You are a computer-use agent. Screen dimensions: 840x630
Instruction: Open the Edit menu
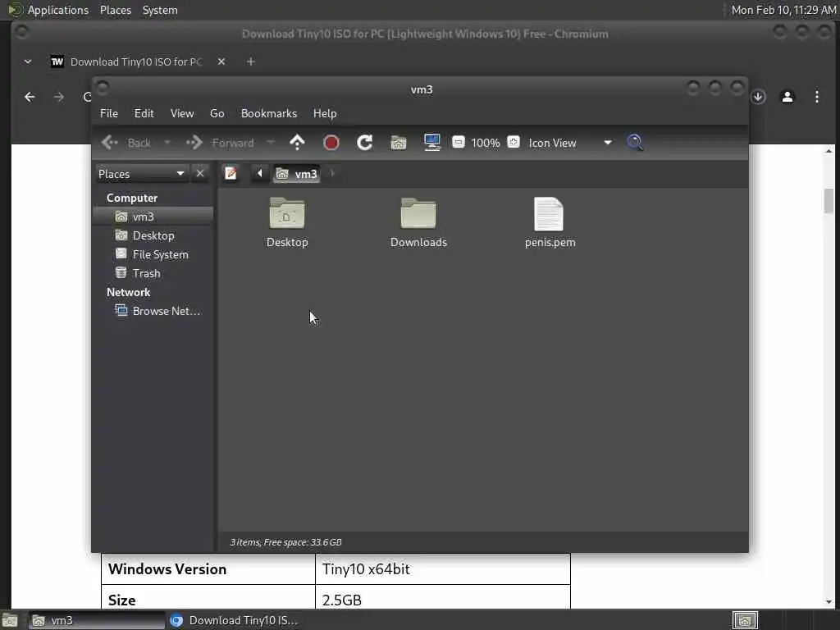(144, 113)
